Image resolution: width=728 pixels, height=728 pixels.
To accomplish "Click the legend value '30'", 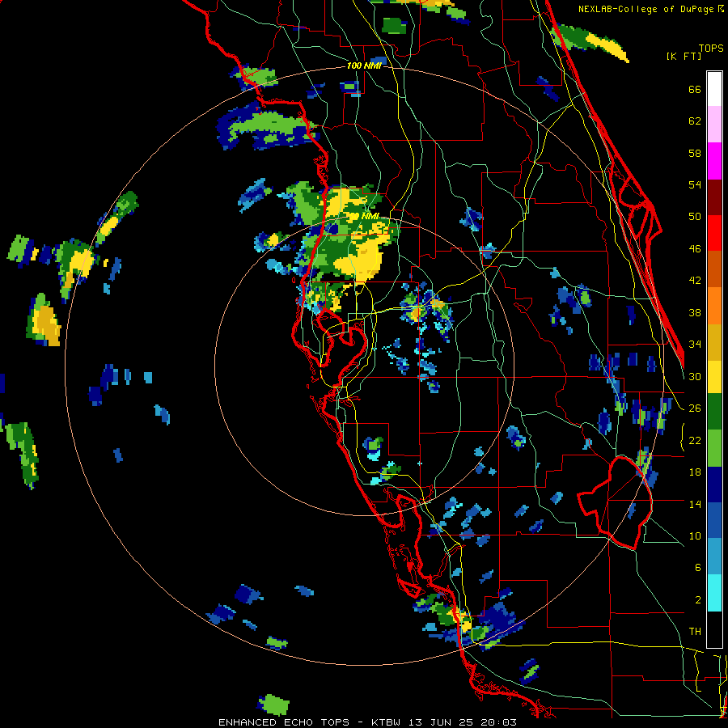I will 695,376.
